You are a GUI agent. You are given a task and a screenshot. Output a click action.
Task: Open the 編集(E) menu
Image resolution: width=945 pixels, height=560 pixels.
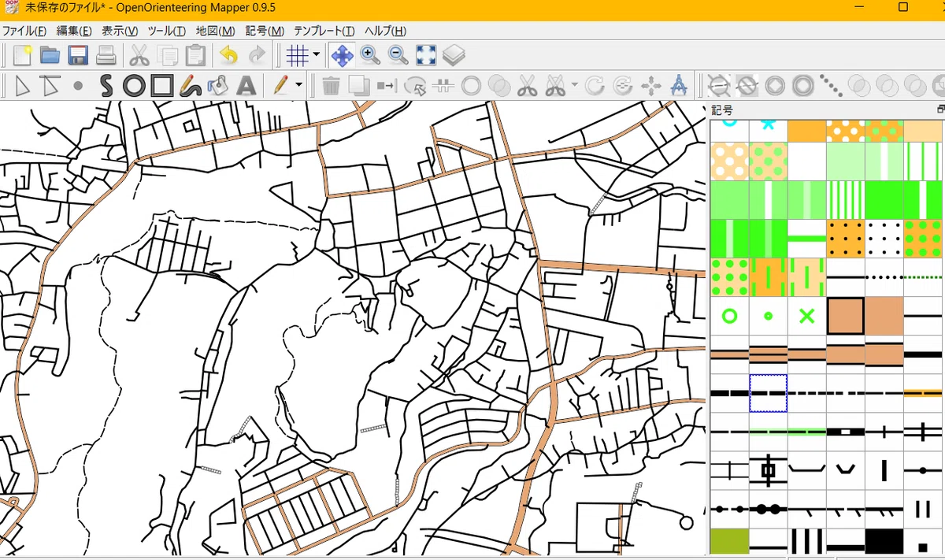coord(74,31)
